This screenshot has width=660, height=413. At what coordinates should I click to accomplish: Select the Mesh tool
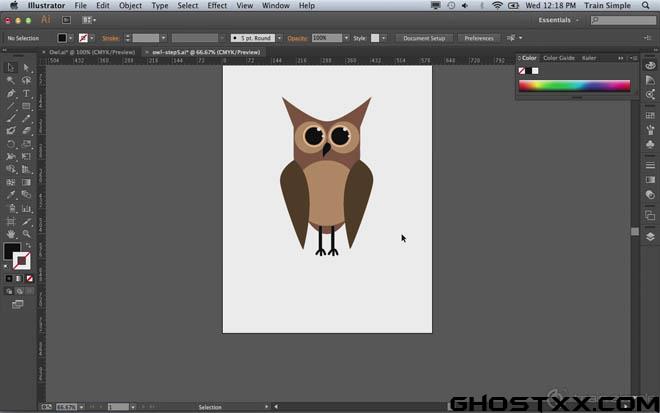coord(11,182)
